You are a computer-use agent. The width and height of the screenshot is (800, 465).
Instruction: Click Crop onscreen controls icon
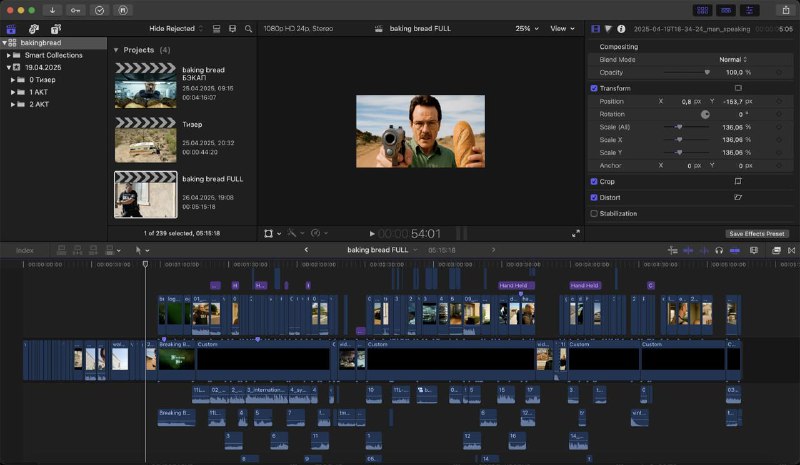tap(738, 181)
